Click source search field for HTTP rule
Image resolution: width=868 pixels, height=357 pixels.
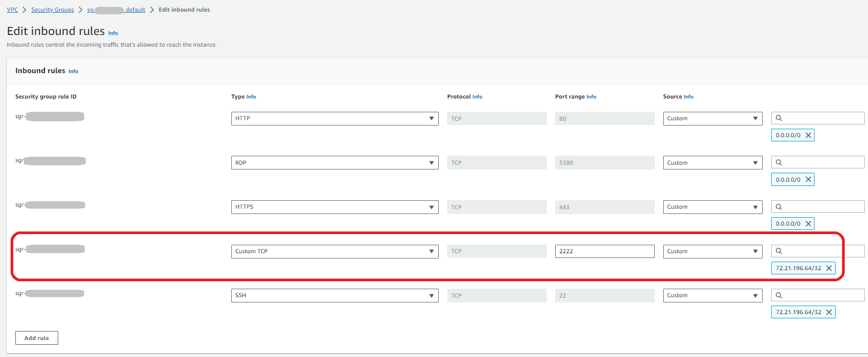pyautogui.click(x=820, y=118)
